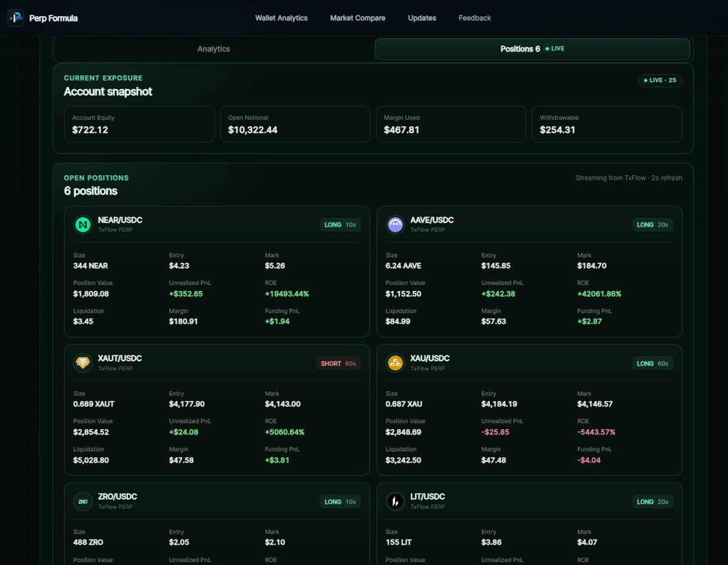Click the XAU gold bars icon

point(396,363)
